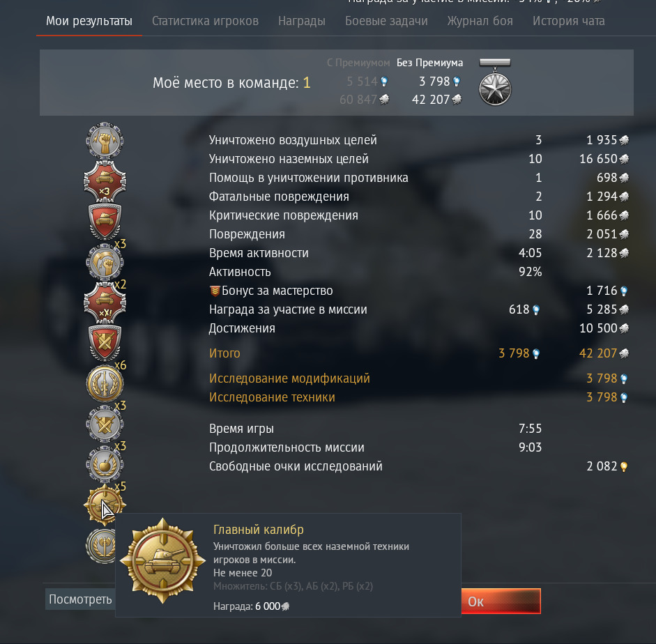Switch to the Статистика игроков tab
Image resolution: width=656 pixels, height=644 pixels.
[205, 21]
